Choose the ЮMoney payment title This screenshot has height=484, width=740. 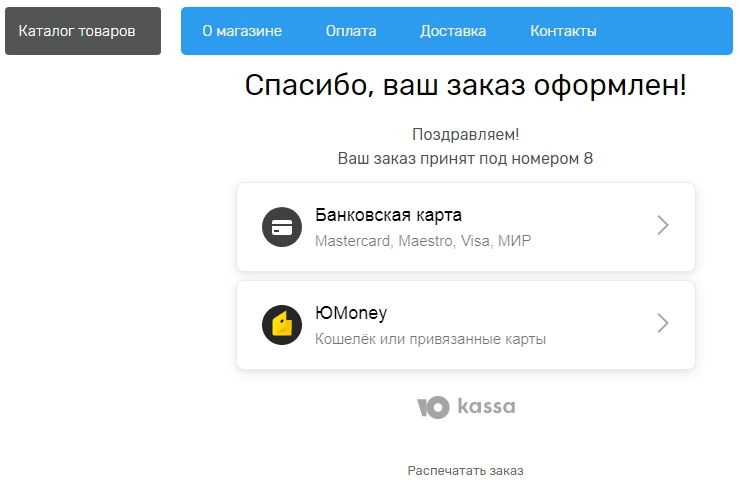pos(351,313)
